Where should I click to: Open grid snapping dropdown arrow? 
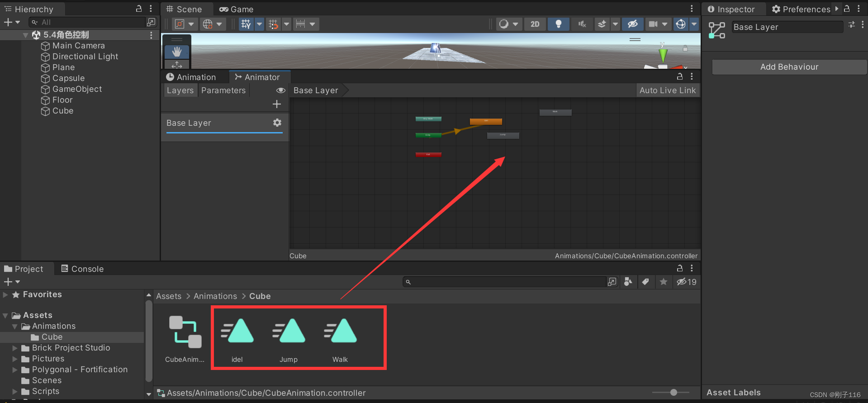[x=287, y=24]
